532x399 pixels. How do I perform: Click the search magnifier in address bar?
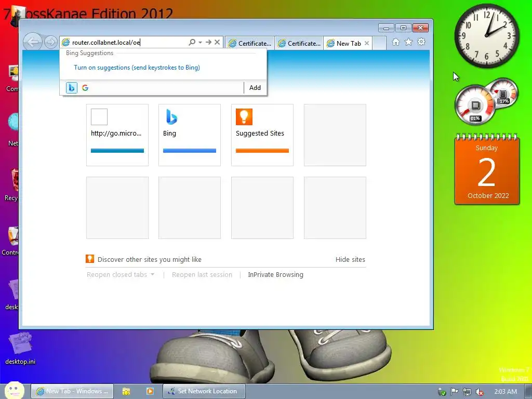[x=192, y=42]
